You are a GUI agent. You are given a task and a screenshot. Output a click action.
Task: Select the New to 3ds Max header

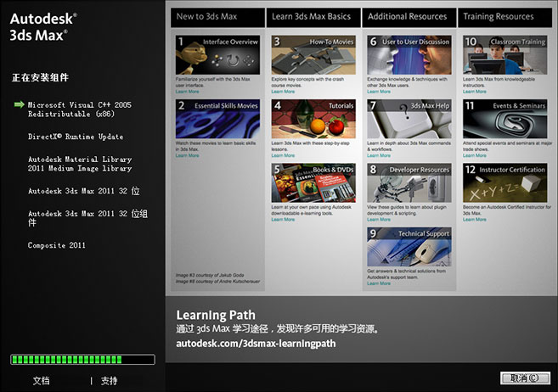pyautogui.click(x=217, y=18)
